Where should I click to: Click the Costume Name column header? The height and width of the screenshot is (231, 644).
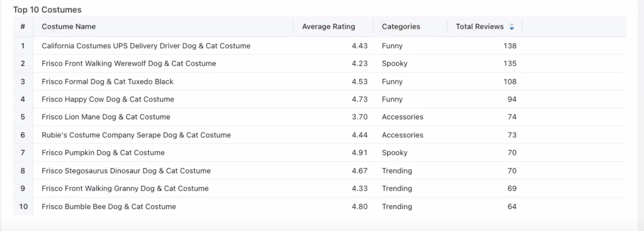69,27
